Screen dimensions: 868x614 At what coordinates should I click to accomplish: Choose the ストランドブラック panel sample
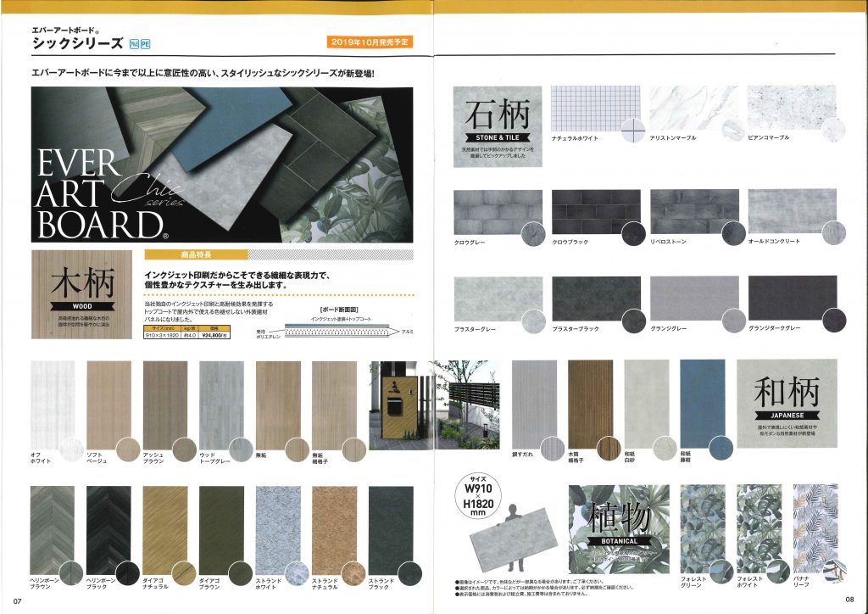391,530
